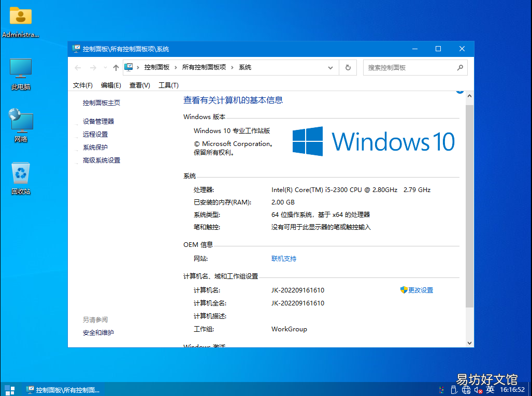Select 所有控制面板项 in the breadcrumb path
This screenshot has height=396, width=532.
click(x=204, y=67)
